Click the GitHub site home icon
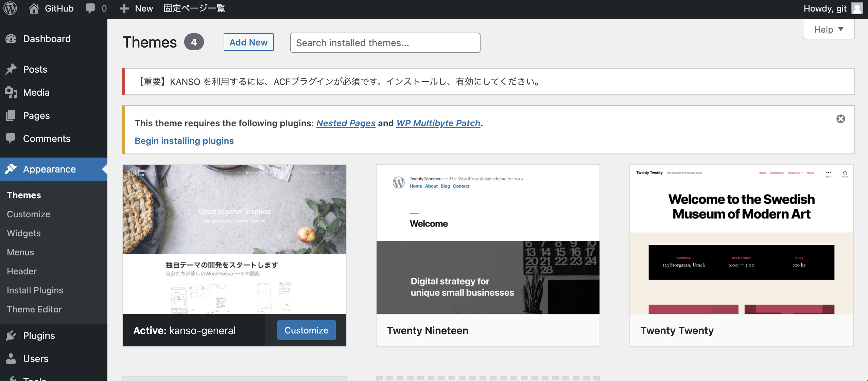Viewport: 868px width, 381px height. coord(34,8)
